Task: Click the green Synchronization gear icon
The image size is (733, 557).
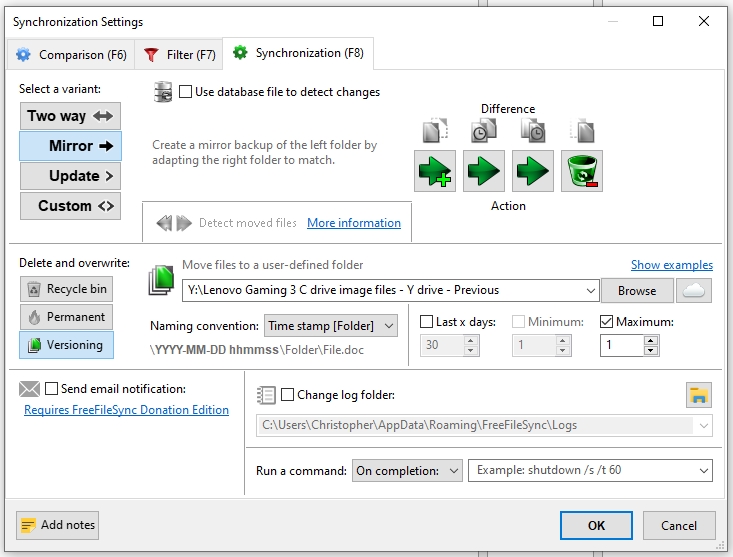Action: click(x=240, y=52)
